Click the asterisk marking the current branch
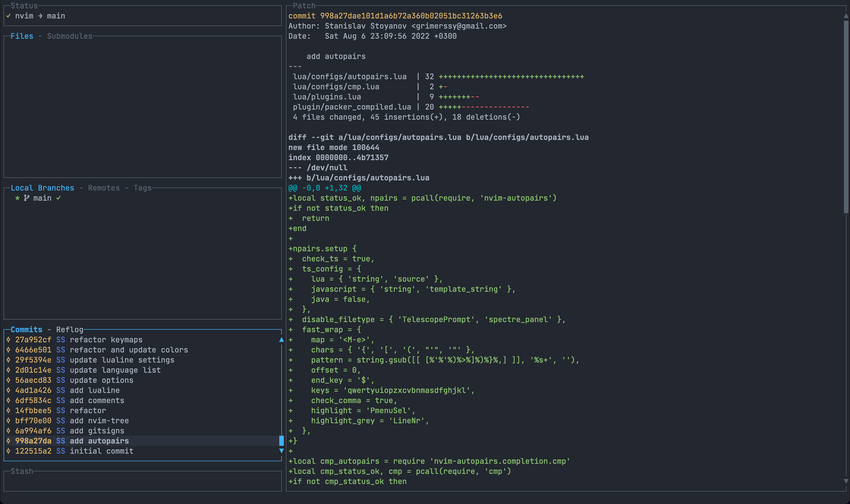Screen dimensions: 850x504 coord(17,198)
